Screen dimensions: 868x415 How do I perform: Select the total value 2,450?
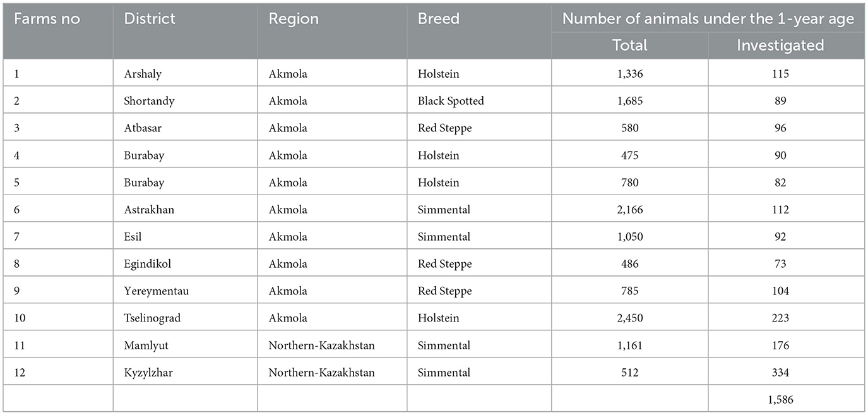coord(629,318)
